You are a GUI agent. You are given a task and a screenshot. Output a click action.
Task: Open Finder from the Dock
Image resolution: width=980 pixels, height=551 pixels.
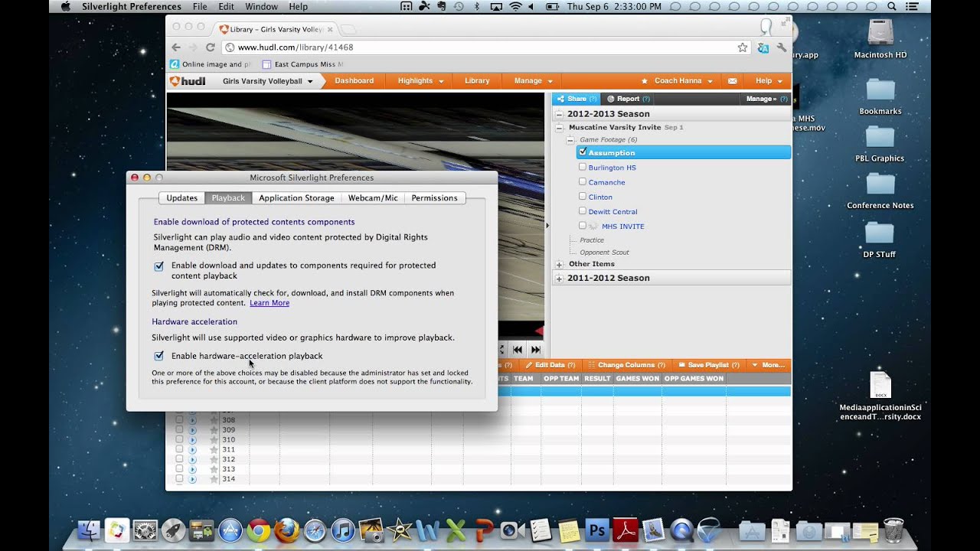pos(90,530)
